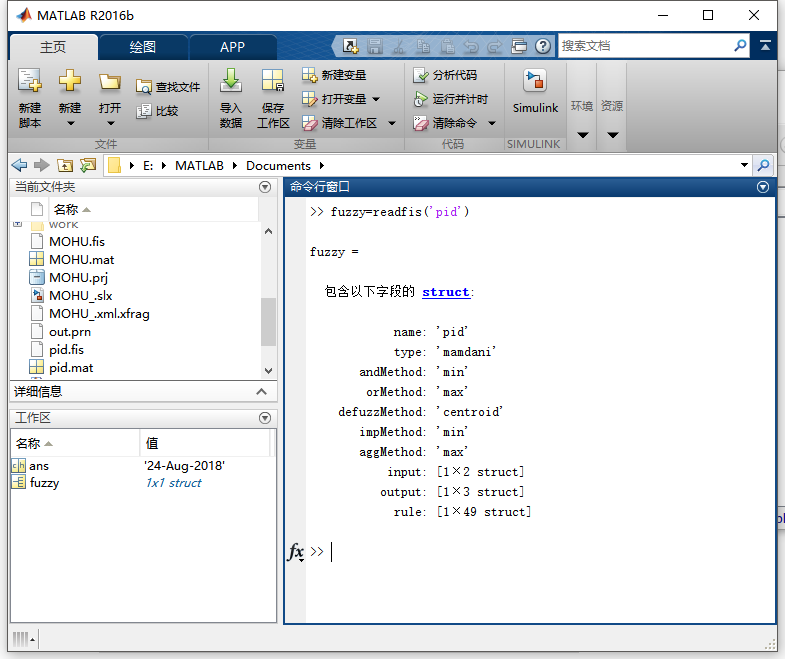
Task: Minimize the toolstrip with the collapse arrow
Action: click(x=765, y=46)
